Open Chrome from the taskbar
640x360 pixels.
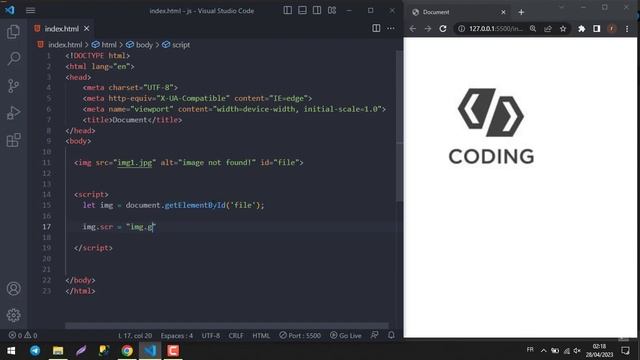[x=127, y=351]
